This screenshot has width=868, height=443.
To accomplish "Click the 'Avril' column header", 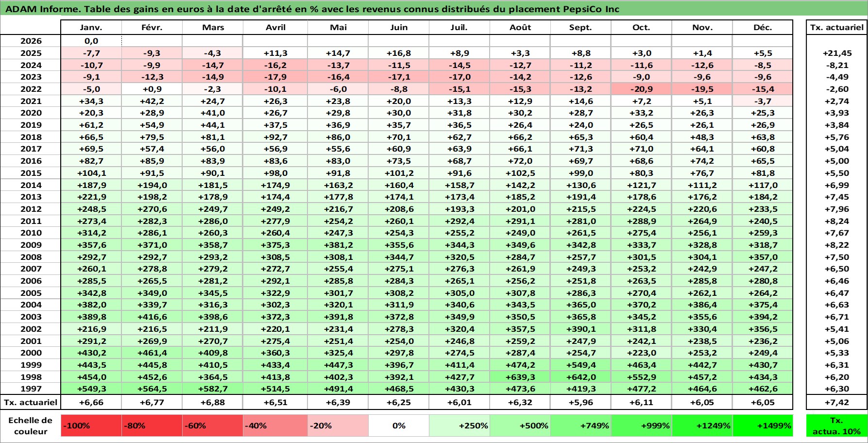I will tap(275, 27).
